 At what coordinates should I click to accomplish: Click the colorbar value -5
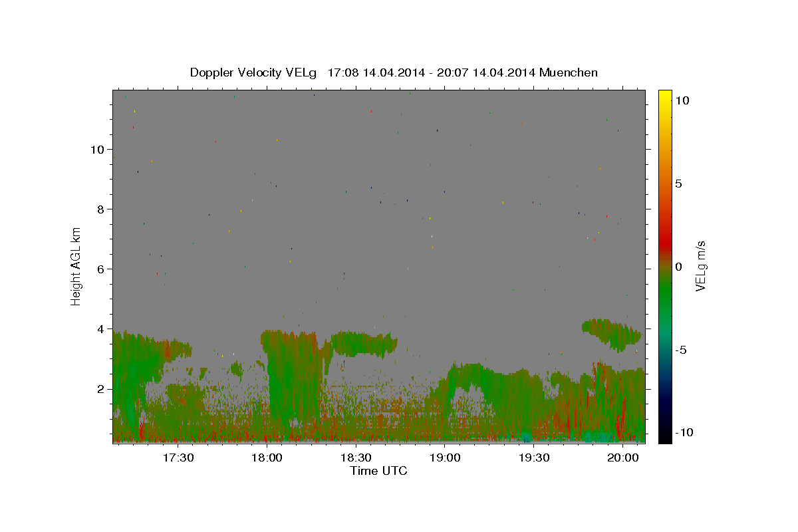pyautogui.click(x=681, y=350)
